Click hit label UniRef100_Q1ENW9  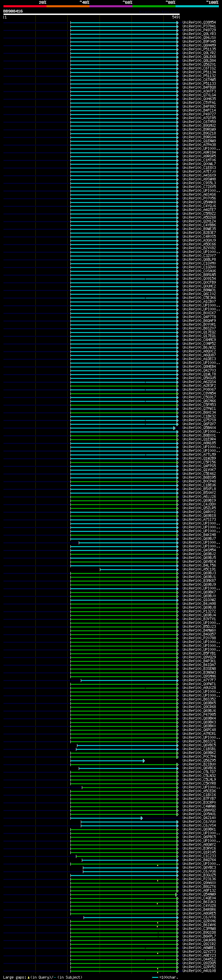click(x=199, y=141)
